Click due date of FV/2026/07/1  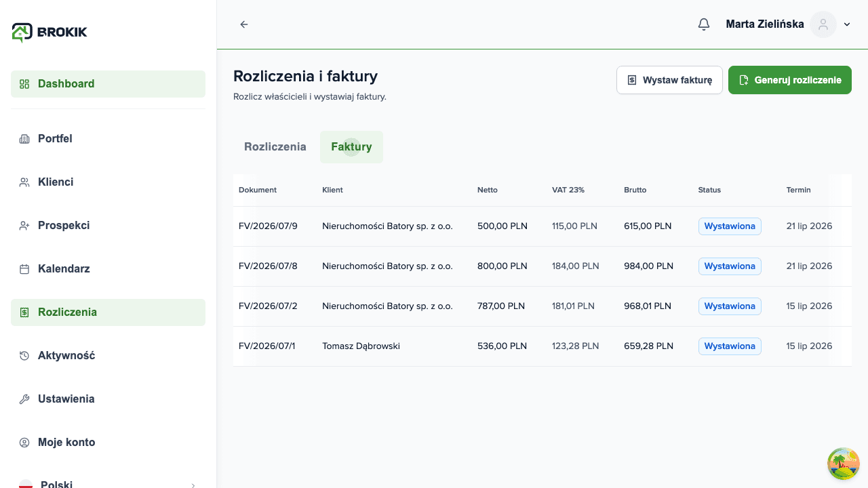click(809, 346)
